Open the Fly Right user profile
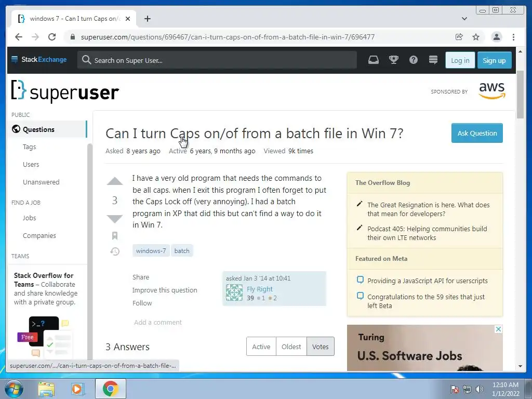The height and width of the screenshot is (399, 532). (x=260, y=289)
